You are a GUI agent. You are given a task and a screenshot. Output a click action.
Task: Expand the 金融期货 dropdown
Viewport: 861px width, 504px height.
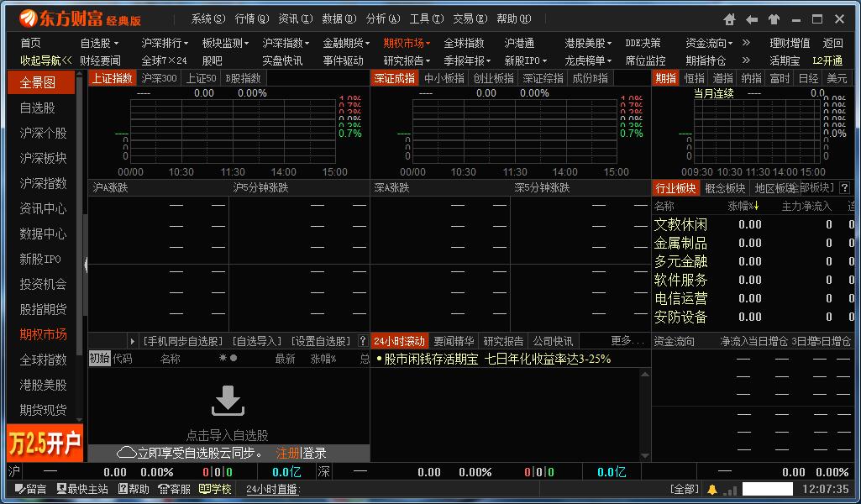click(x=346, y=43)
